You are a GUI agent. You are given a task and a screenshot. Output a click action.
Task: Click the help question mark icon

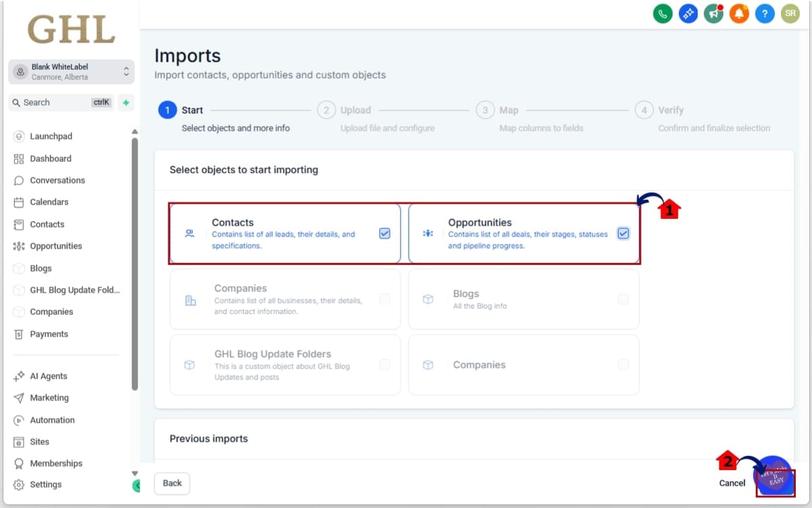765,13
